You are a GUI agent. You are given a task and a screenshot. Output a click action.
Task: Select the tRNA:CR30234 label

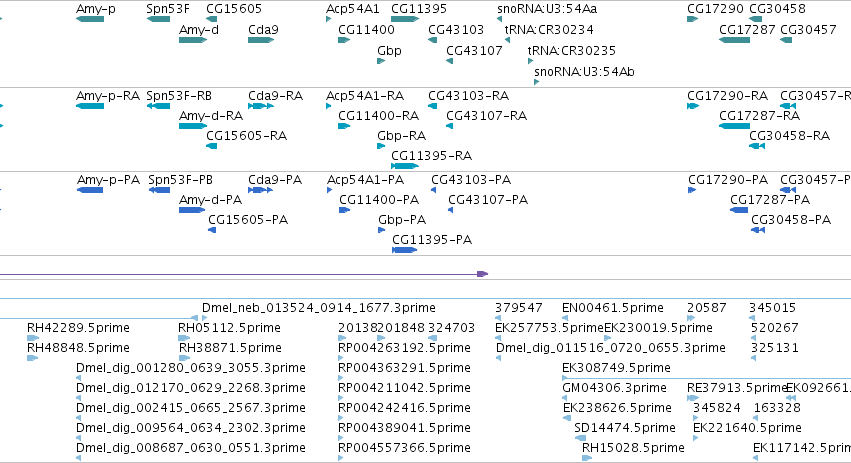[549, 30]
